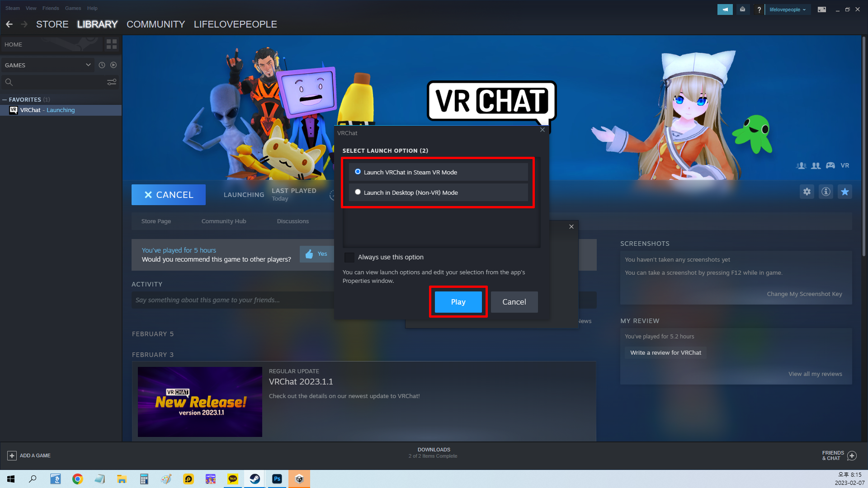This screenshot has height=488, width=868.
Task: Click the activity comment input field
Action: pyautogui.click(x=233, y=300)
